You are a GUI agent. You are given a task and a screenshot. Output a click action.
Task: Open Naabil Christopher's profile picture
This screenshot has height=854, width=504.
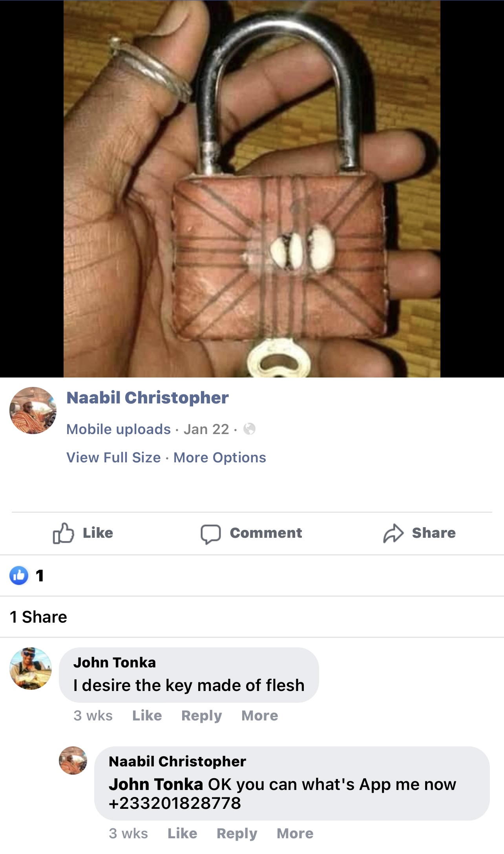click(x=33, y=411)
